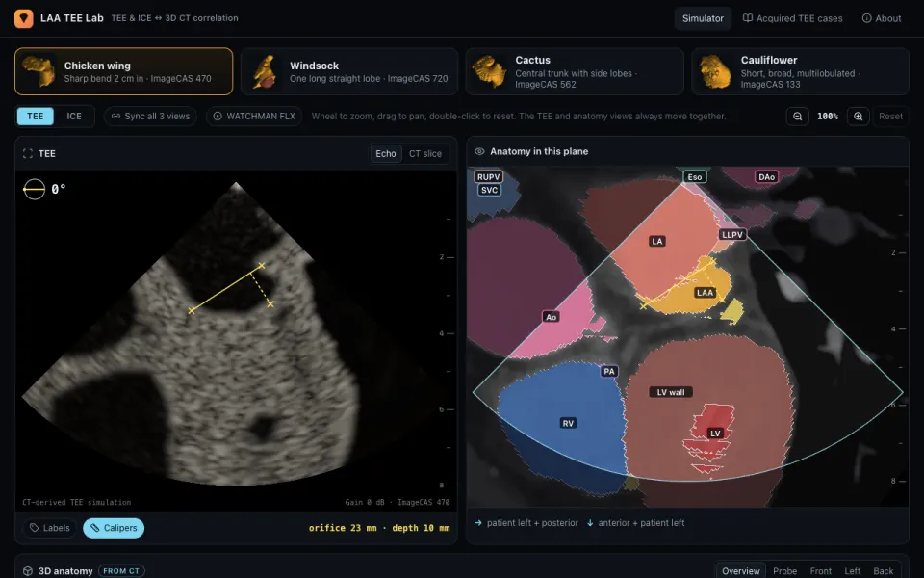The height and width of the screenshot is (578, 924).
Task: Click the DAo anatomy label
Action: point(767,177)
